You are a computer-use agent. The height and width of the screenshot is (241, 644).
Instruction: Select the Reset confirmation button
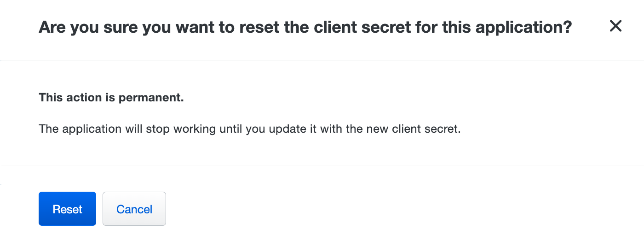67,209
